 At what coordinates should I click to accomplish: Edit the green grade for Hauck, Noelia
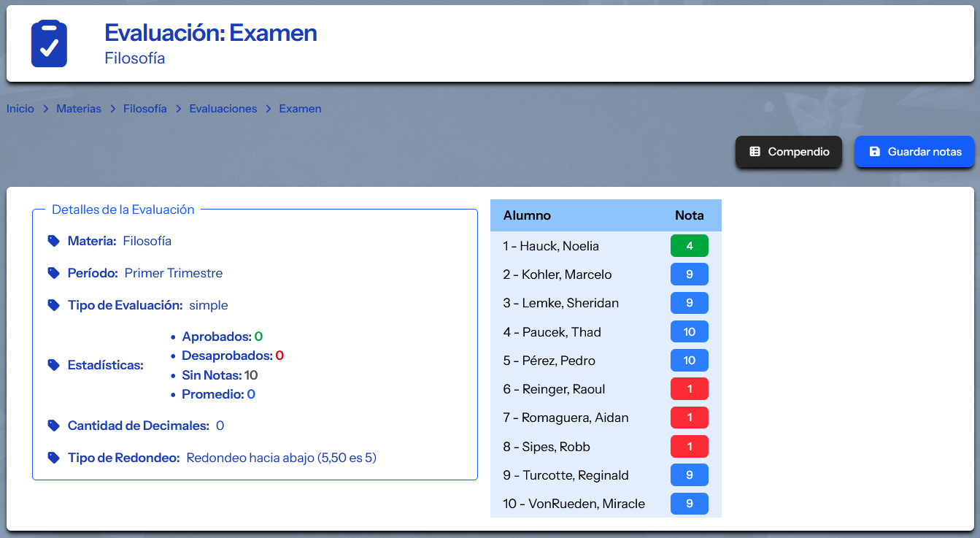(x=689, y=246)
